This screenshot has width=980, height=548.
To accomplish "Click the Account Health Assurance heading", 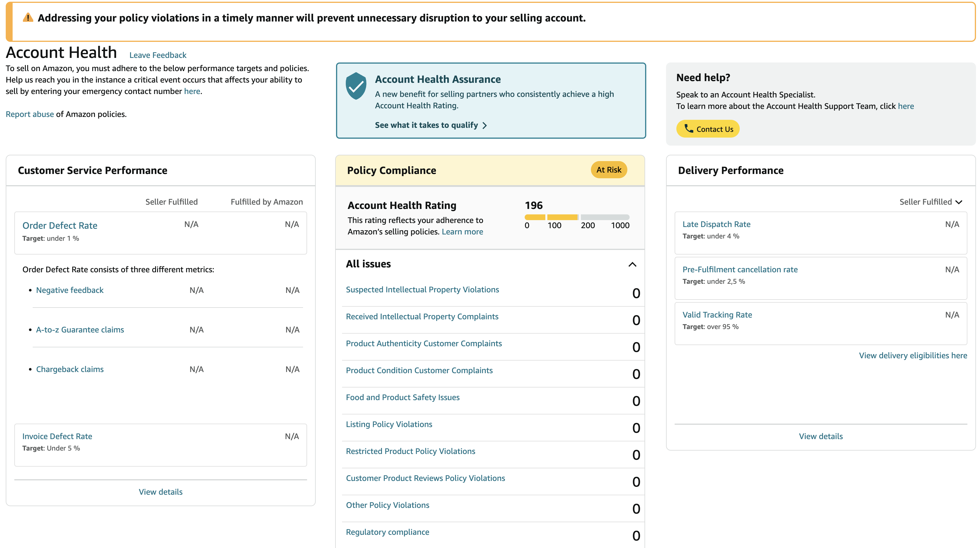I will click(x=438, y=79).
